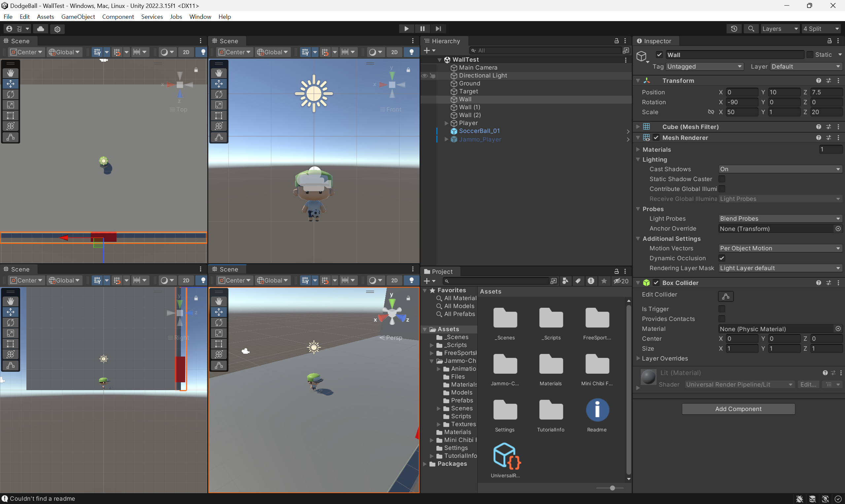Click the Position X input field
845x504 pixels.
[x=742, y=92]
